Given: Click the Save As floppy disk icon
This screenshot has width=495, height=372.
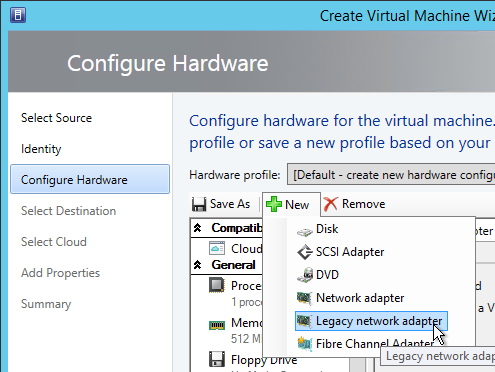Looking at the screenshot, I should [x=199, y=204].
